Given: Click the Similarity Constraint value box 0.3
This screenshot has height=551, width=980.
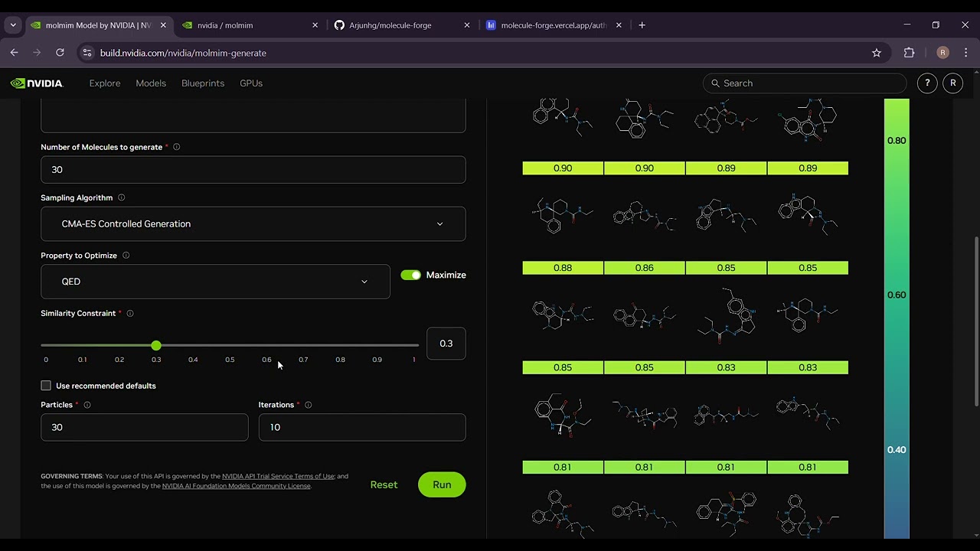Looking at the screenshot, I should coord(446,344).
